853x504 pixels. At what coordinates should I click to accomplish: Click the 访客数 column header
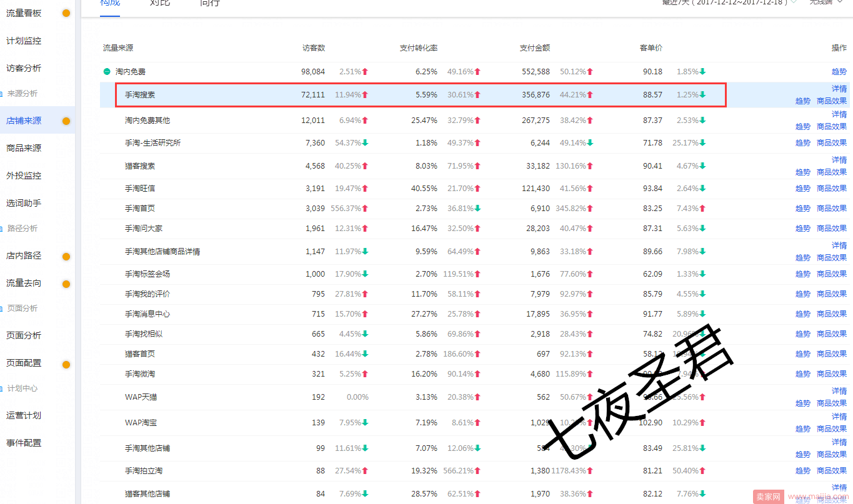314,48
